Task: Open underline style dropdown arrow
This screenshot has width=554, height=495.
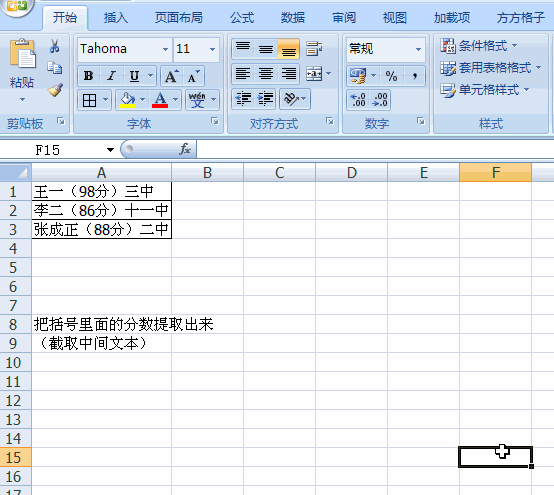Action: pos(151,76)
